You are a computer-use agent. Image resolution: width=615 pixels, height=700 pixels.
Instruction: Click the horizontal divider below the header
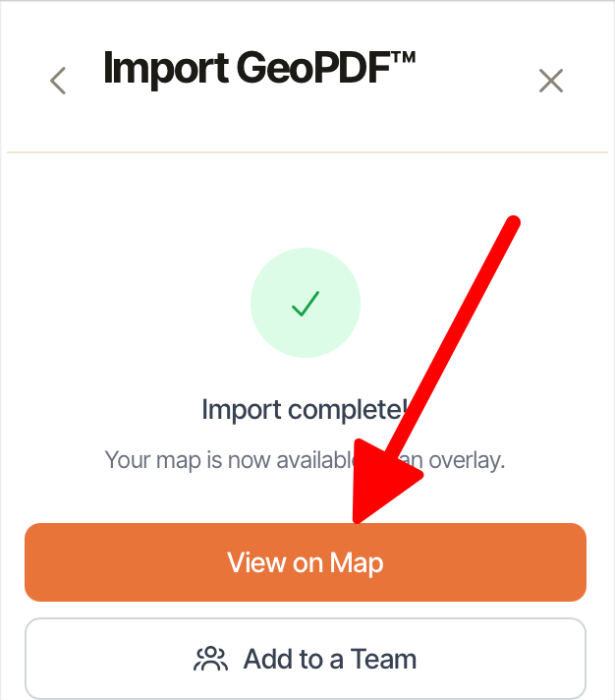(x=307, y=152)
